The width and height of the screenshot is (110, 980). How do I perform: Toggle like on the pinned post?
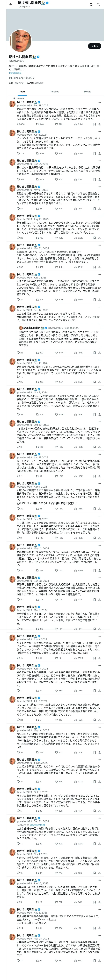coord(57,124)
